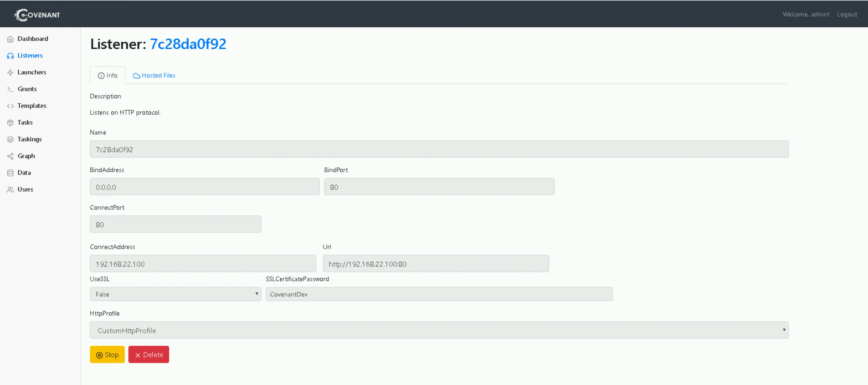Click the BindAddress field 0.0.0.0
Image resolution: width=868 pixels, height=385 pixels.
[205, 187]
